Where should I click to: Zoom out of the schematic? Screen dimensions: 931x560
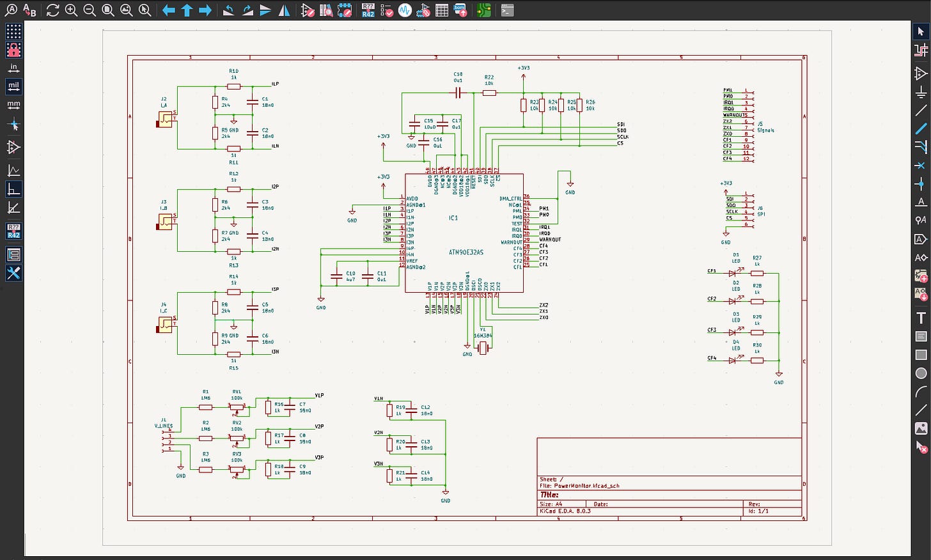pyautogui.click(x=90, y=10)
